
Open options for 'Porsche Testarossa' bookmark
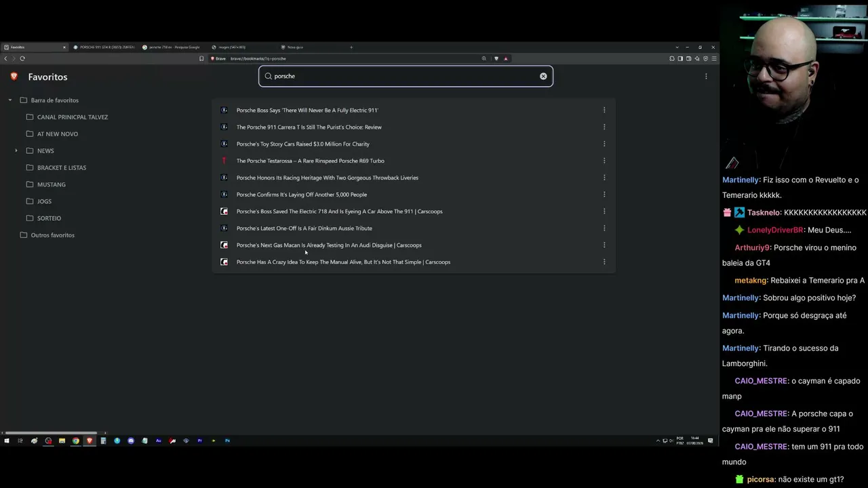[x=604, y=161]
